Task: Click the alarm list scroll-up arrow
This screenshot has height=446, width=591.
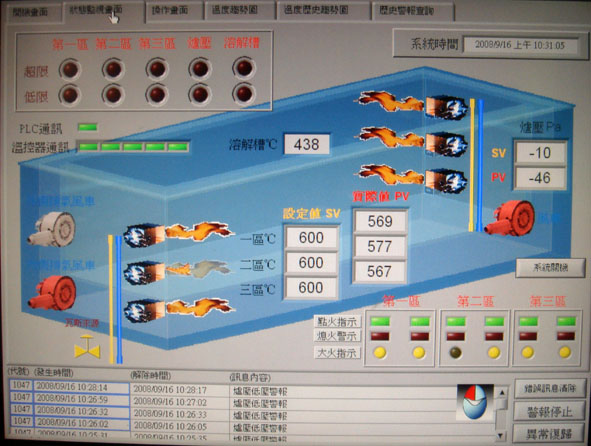Action: point(502,393)
